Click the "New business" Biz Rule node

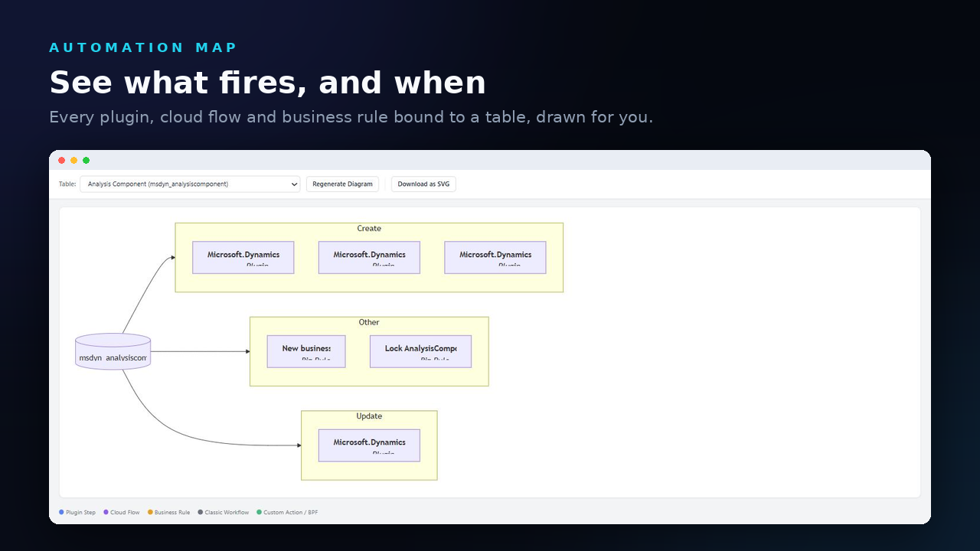click(306, 351)
